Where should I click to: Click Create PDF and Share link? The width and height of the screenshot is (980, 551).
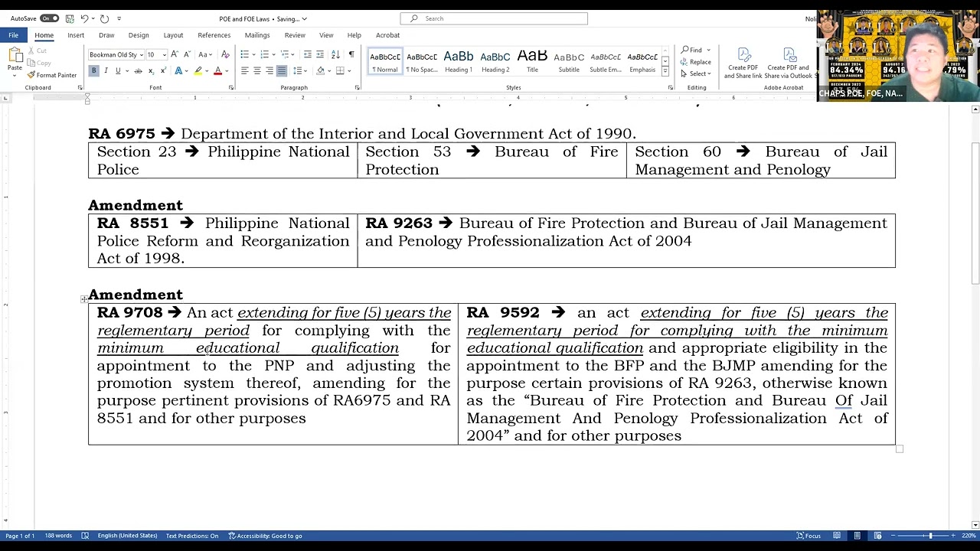(x=743, y=63)
